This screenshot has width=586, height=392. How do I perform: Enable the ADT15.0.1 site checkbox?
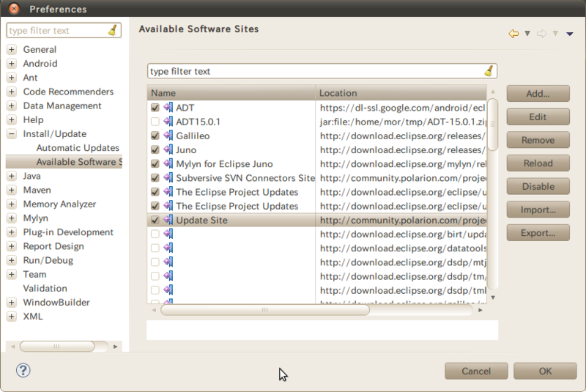tap(155, 122)
